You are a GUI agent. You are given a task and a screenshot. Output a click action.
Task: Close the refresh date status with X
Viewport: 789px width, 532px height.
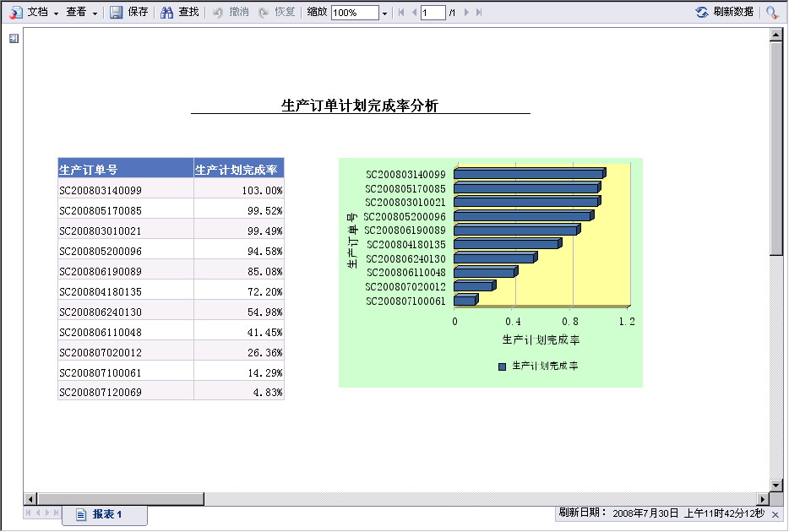point(775,514)
